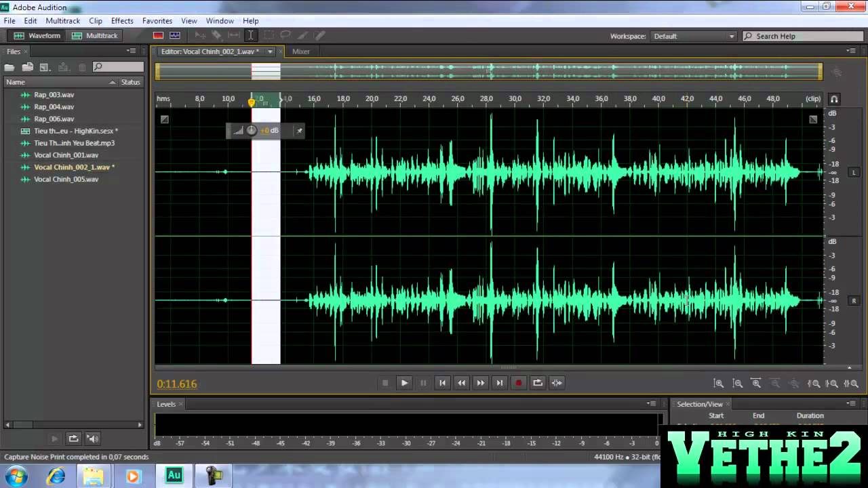Zoom out amplitude icon
Image resolution: width=868 pixels, height=488 pixels.
click(738, 384)
